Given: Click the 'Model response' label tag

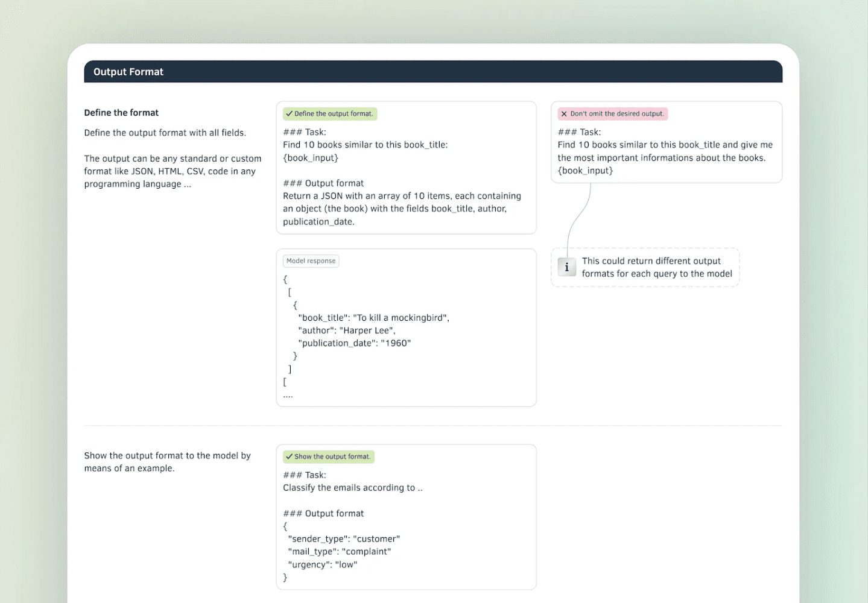Looking at the screenshot, I should point(311,261).
